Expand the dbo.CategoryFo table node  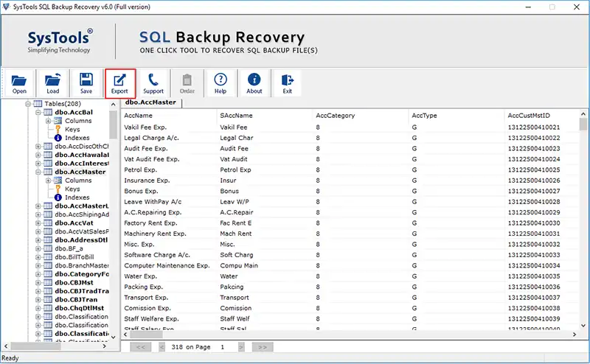pyautogui.click(x=38, y=274)
